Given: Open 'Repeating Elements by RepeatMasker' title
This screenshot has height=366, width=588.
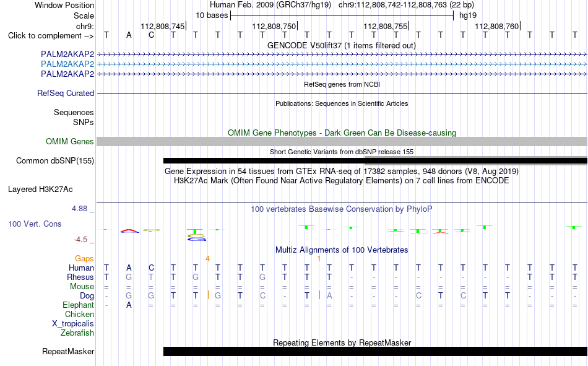Looking at the screenshot, I should tap(342, 342).
